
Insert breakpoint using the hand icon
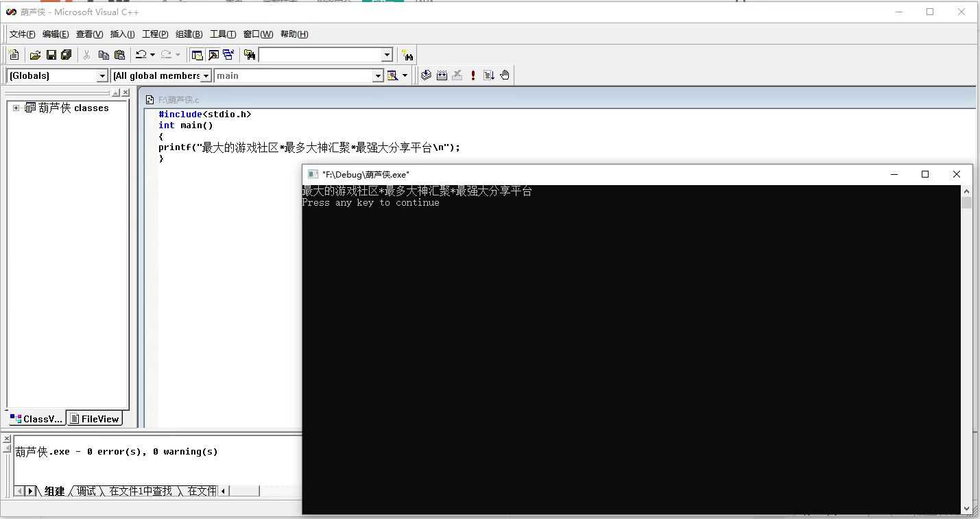[x=505, y=75]
